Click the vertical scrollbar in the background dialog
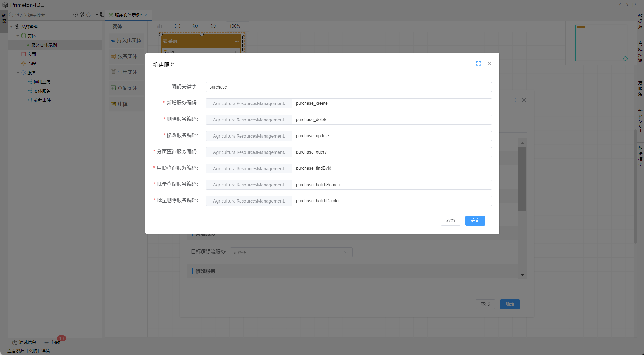Screen dimensions: 644x355 [x=522, y=179]
